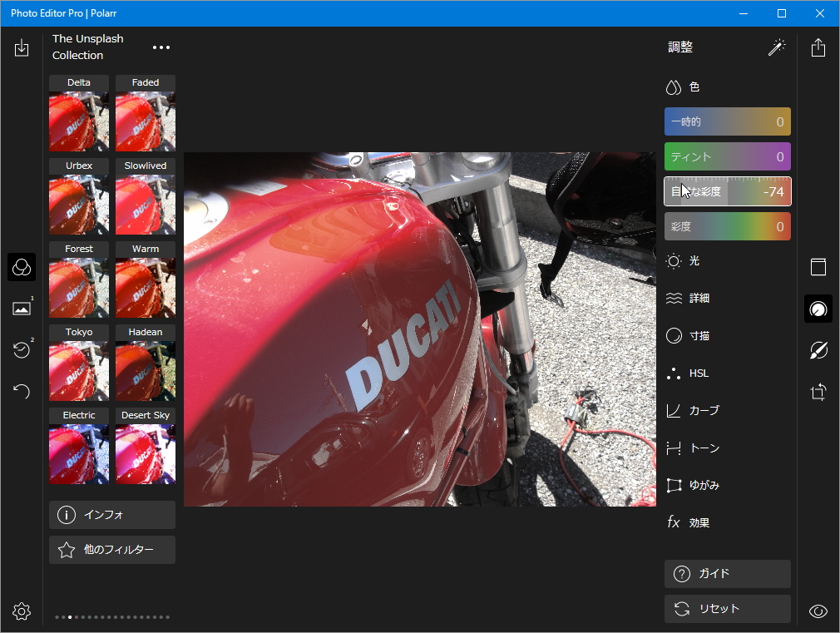Click the vibrance slider showing -74
Screen dimensions: 840x633
point(728,191)
